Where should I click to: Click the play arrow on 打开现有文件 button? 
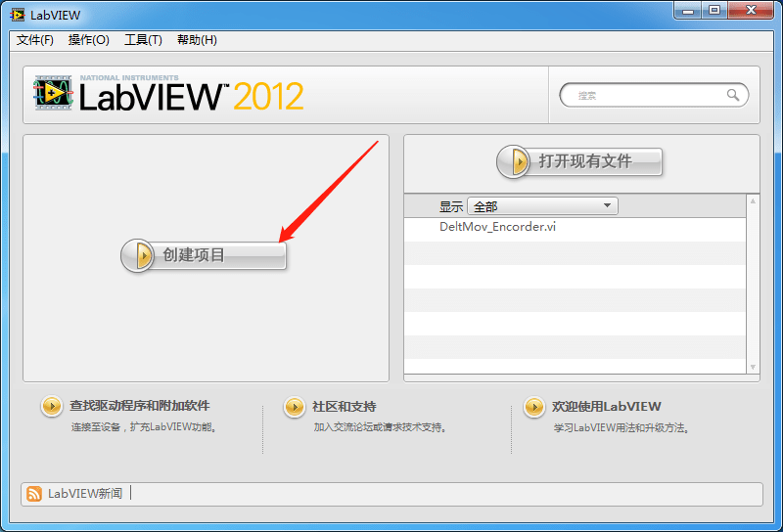[x=513, y=161]
